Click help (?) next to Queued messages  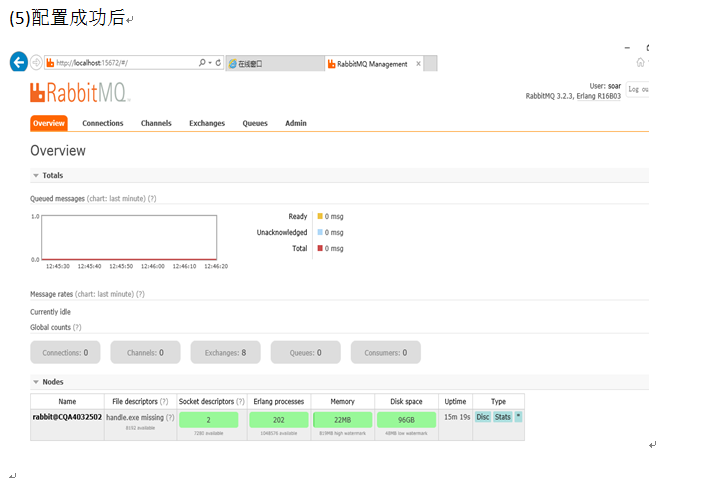coord(152,199)
